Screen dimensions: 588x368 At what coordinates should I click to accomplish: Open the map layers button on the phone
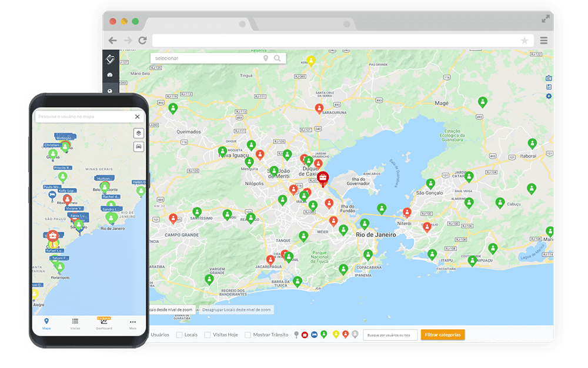139,133
